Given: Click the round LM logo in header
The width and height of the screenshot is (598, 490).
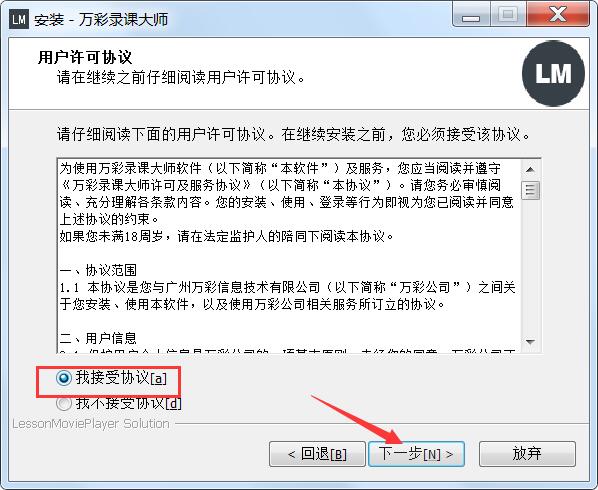Looking at the screenshot, I should (x=553, y=74).
